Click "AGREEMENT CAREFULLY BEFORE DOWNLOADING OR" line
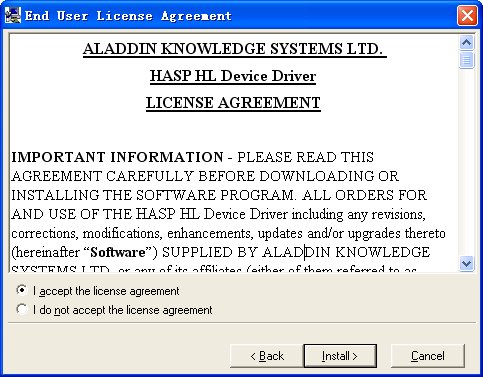483x377 pixels. pos(205,176)
